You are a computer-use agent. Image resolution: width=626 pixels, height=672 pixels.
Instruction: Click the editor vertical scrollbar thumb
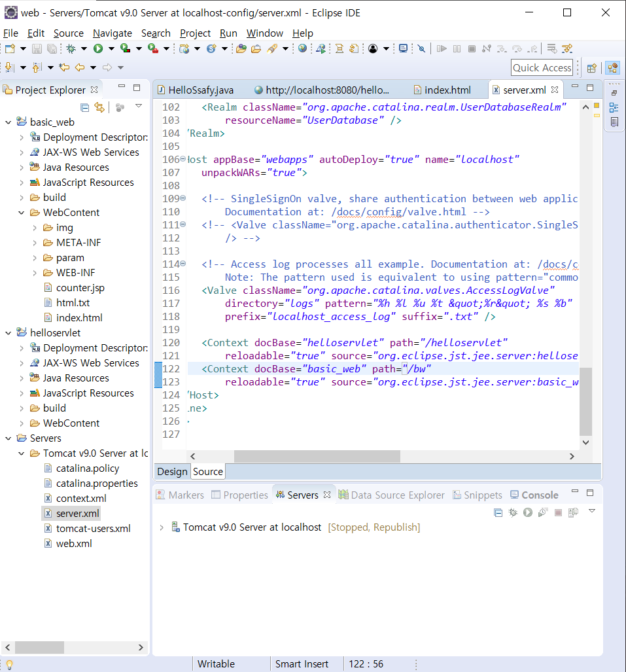[x=585, y=401]
